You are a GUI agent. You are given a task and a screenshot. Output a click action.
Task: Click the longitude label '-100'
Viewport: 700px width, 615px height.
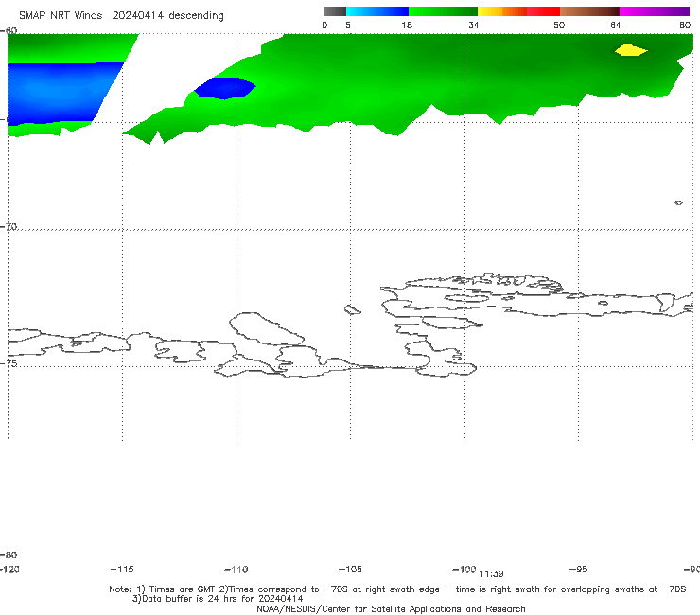pyautogui.click(x=464, y=570)
